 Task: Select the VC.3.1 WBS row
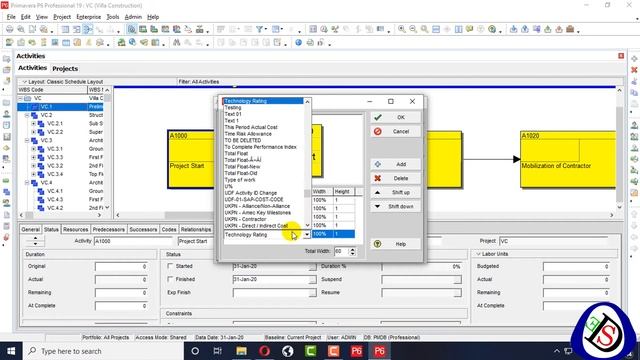(60, 149)
